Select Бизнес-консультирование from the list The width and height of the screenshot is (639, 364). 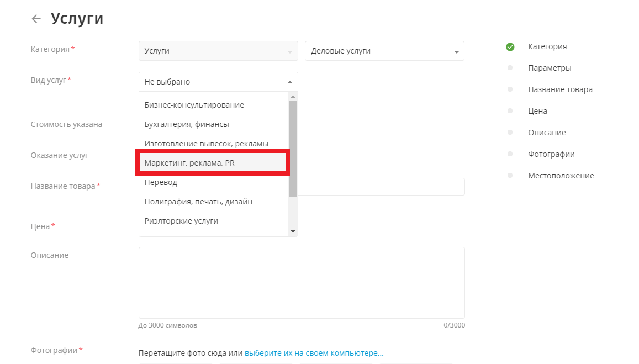coord(194,105)
